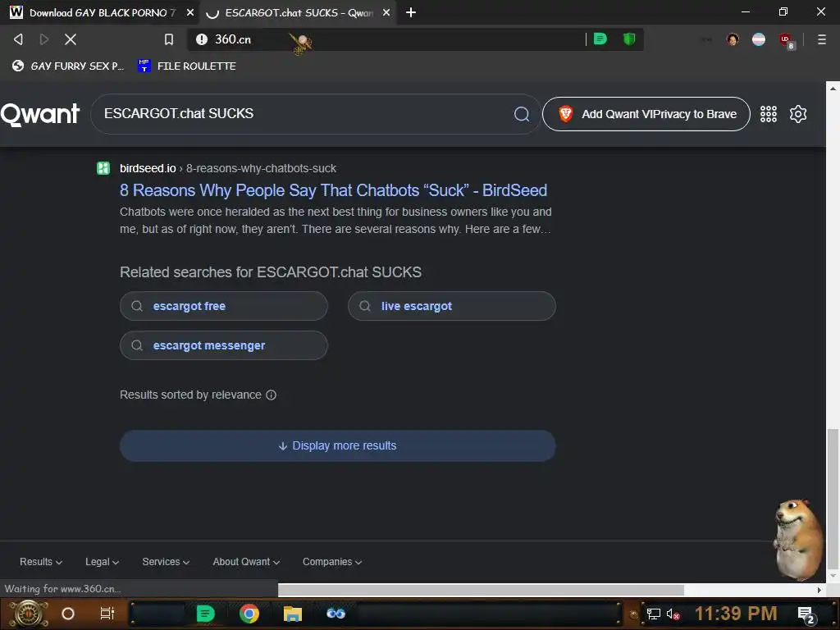The width and height of the screenshot is (840, 630).
Task: Expand the Services footer dropdown
Action: pos(166,561)
